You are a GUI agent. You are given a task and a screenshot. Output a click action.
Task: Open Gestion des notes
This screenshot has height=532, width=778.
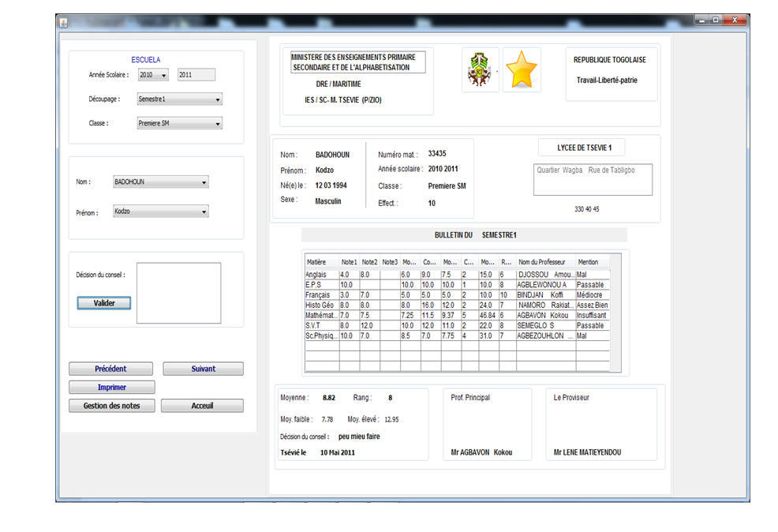click(111, 406)
